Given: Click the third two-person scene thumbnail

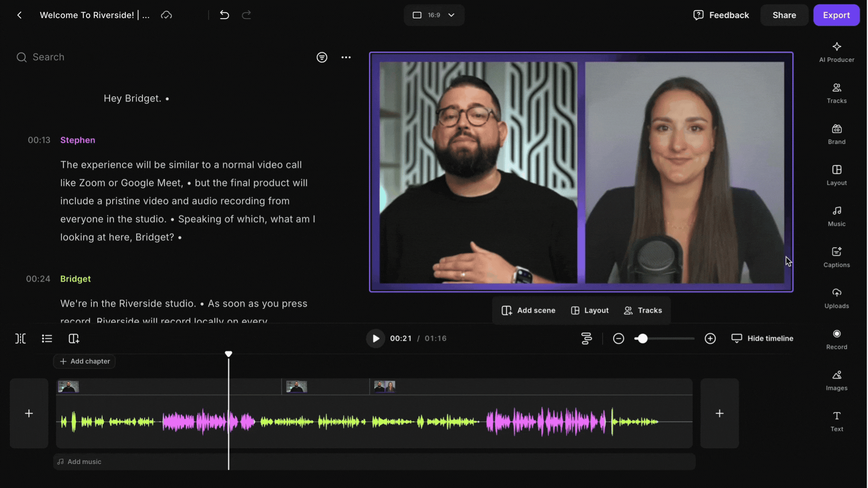Looking at the screenshot, I should pos(385,386).
